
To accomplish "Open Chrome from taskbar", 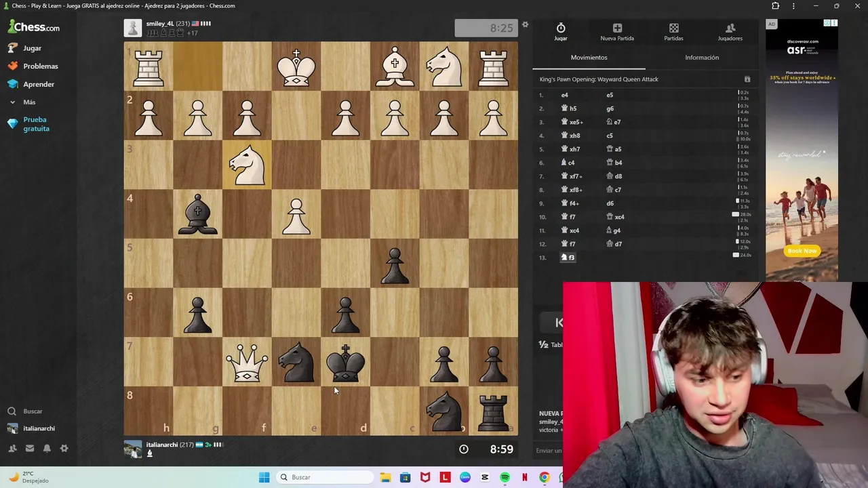I will [545, 477].
